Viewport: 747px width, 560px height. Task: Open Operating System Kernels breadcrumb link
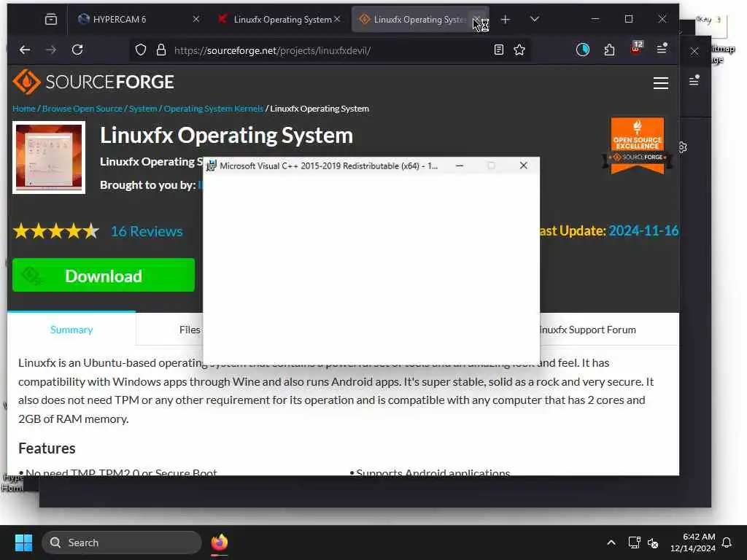[x=214, y=109]
